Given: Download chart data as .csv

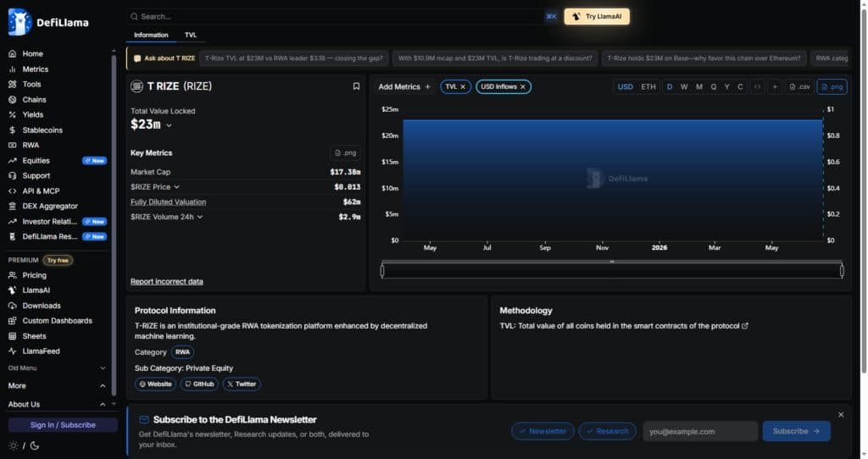Looking at the screenshot, I should [x=799, y=87].
